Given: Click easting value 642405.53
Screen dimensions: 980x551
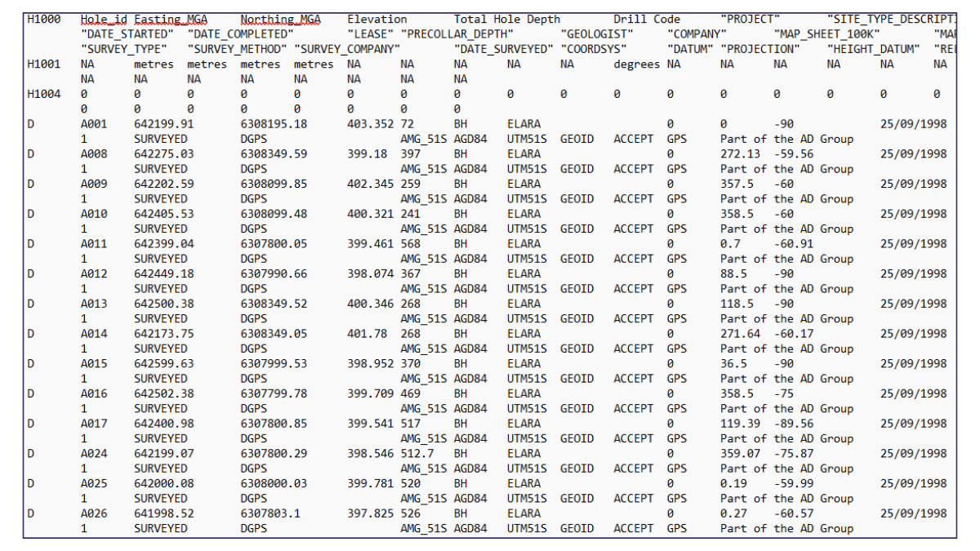Looking at the screenshot, I should pyautogui.click(x=164, y=214).
